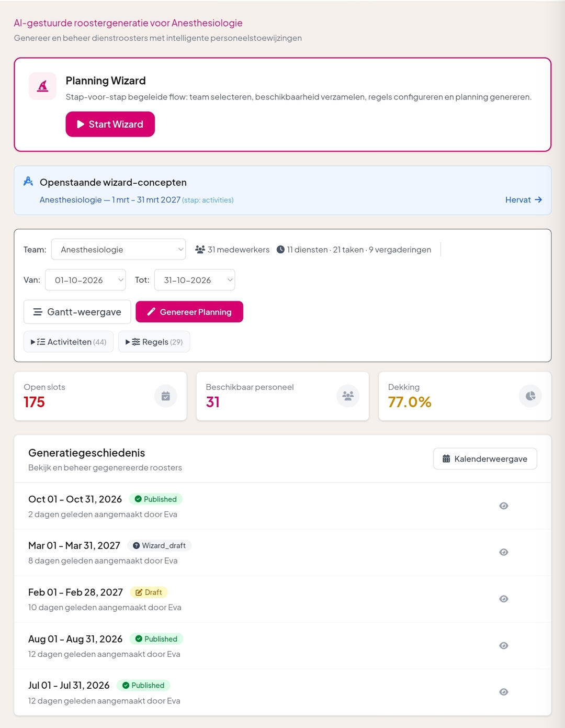Click the Published badge for Jul 2026
565x728 pixels.
143,686
